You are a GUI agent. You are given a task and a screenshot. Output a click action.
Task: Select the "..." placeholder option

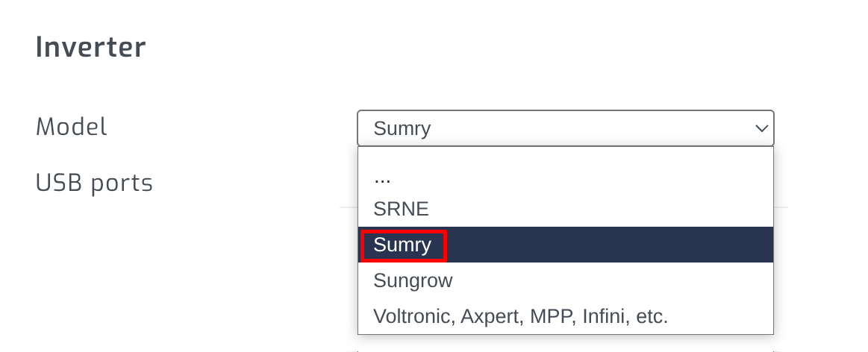click(x=382, y=177)
